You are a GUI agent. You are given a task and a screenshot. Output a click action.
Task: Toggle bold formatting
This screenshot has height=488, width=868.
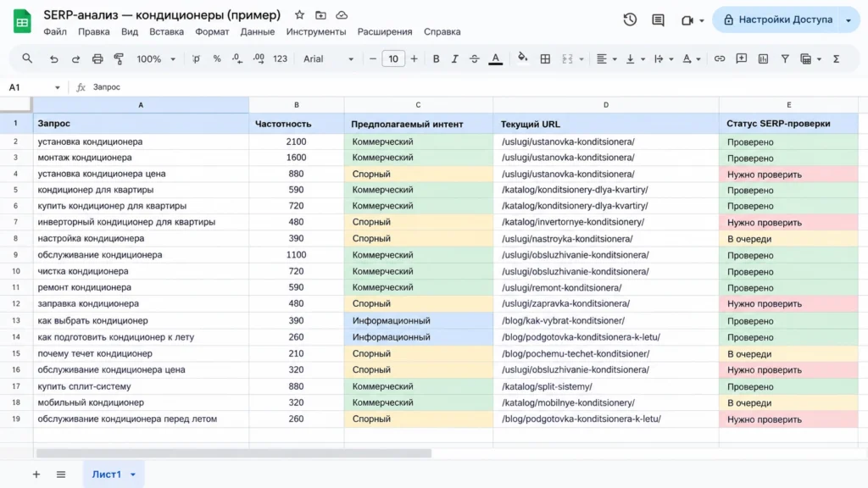[x=436, y=58]
